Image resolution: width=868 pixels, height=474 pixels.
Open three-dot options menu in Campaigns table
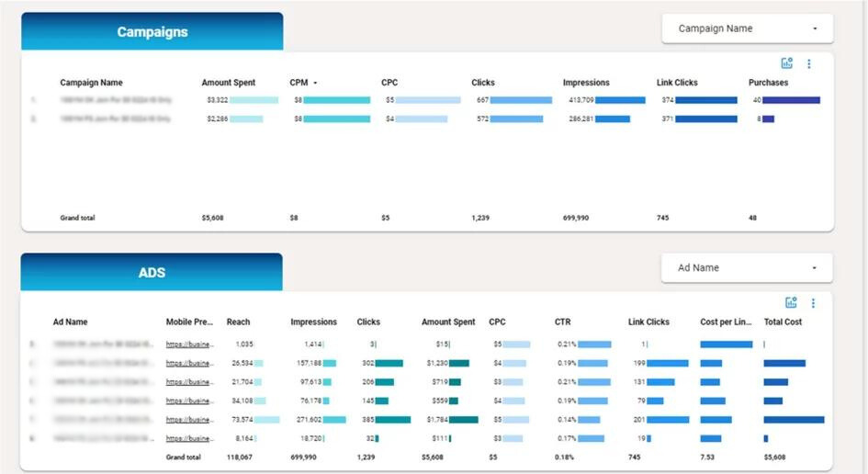[x=809, y=63]
